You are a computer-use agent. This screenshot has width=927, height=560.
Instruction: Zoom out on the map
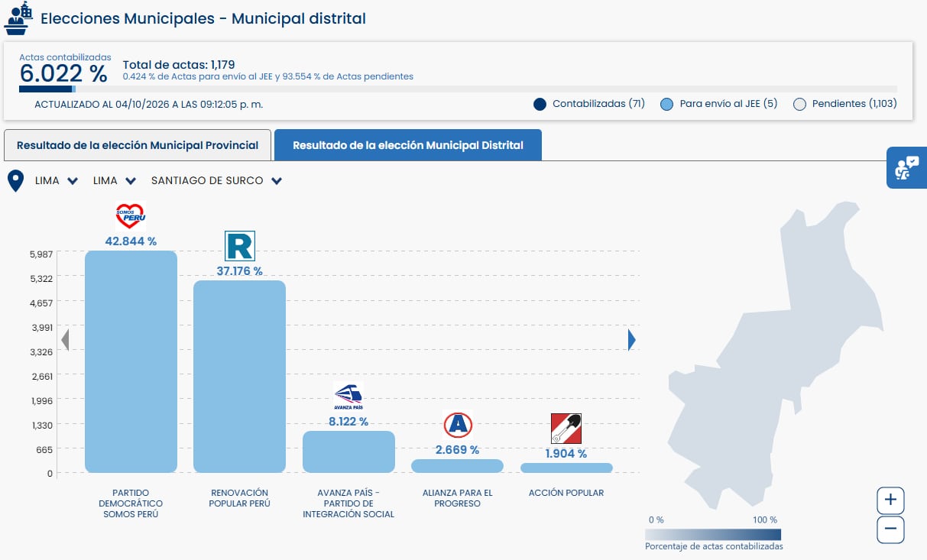[x=890, y=529]
